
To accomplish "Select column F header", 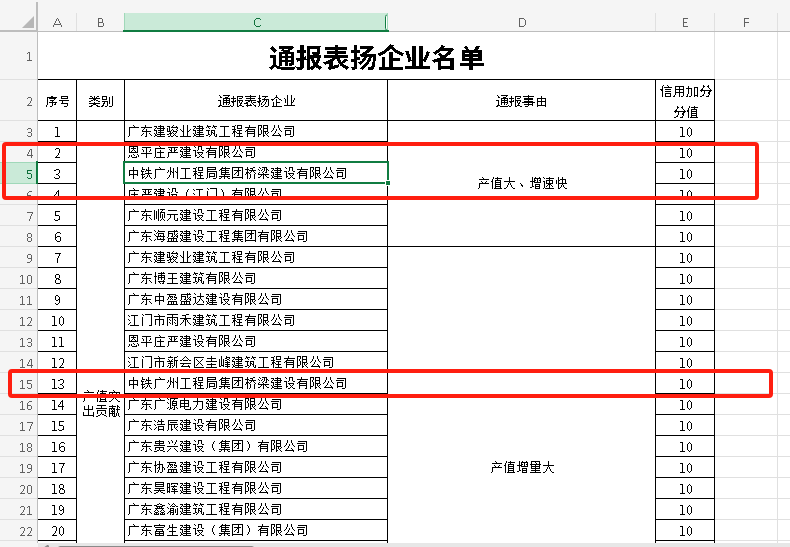I will 746,22.
